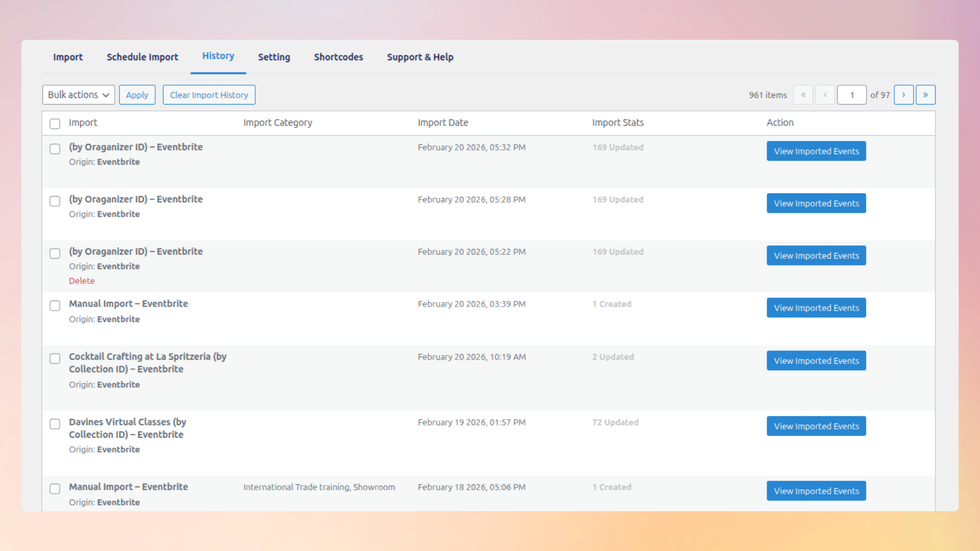Open the Bulk actions dropdown
This screenshot has width=980, height=551.
pos(78,94)
